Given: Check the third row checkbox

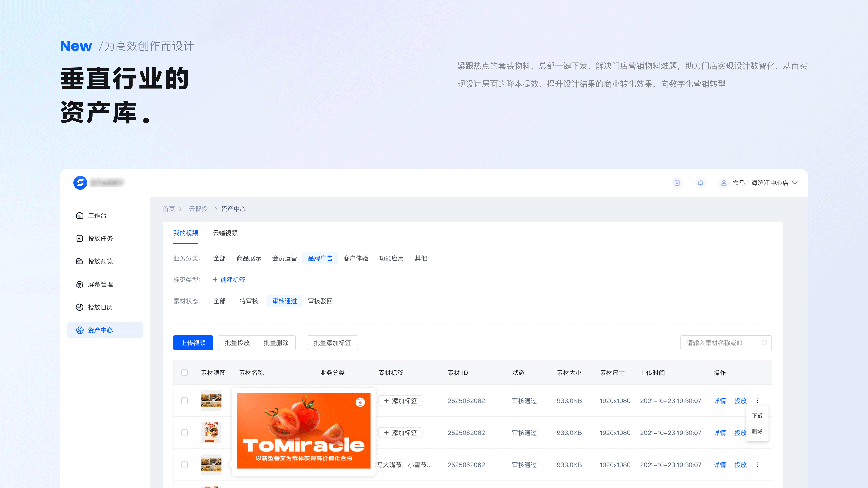Looking at the screenshot, I should 184,465.
